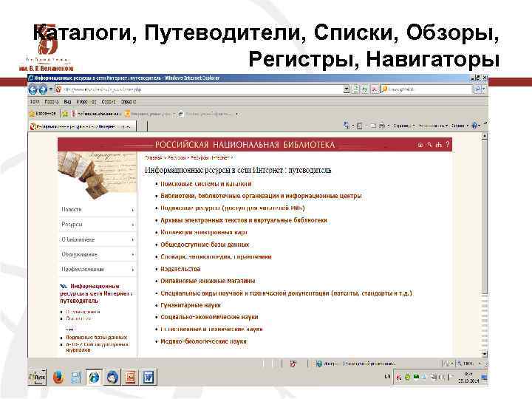Viewport: 532px width, 399px height.
Task: Open Специальные виды научной документации link
Action: [x=286, y=293]
